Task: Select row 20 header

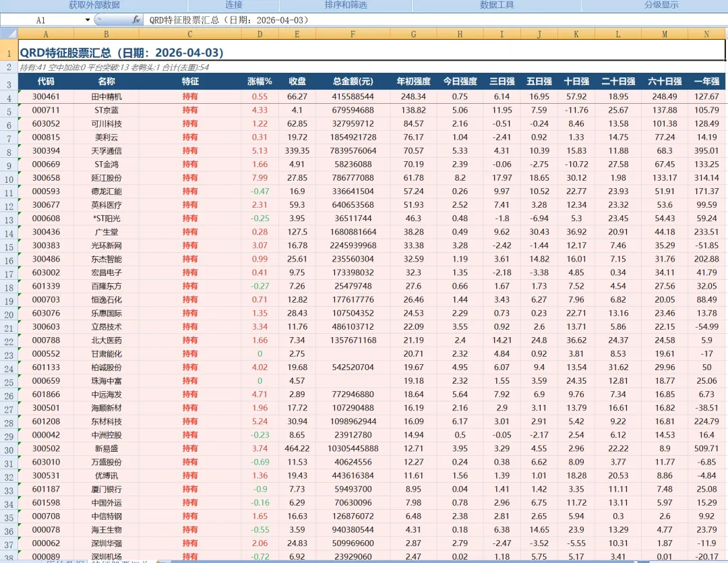Action: (x=9, y=314)
